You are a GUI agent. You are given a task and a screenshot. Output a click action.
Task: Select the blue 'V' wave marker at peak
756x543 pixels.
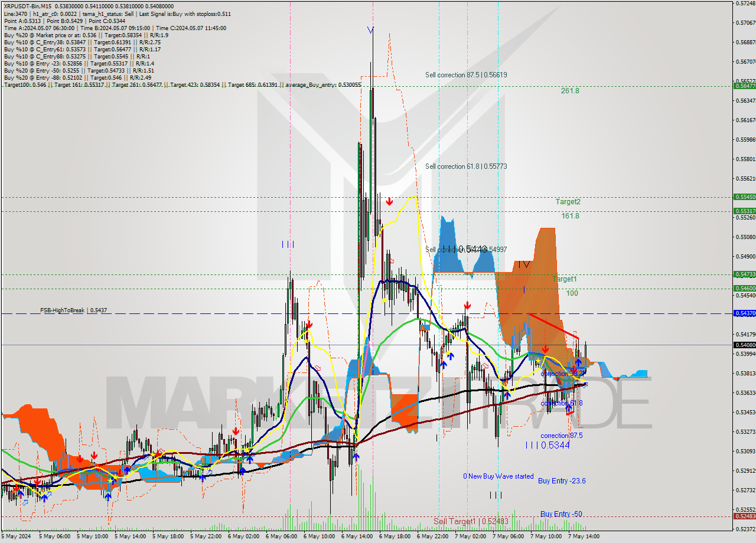pyautogui.click(x=370, y=30)
